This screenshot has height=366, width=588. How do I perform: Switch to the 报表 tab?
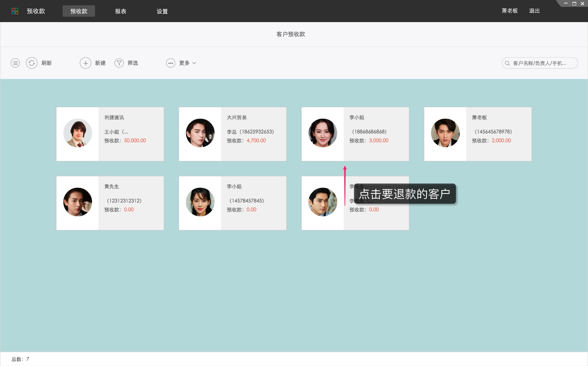coord(121,11)
